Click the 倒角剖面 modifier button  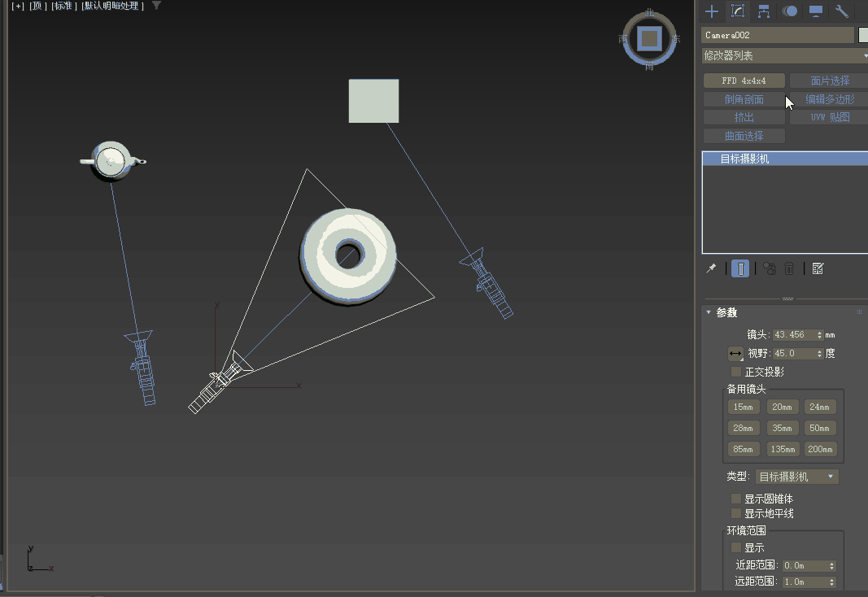(x=744, y=99)
